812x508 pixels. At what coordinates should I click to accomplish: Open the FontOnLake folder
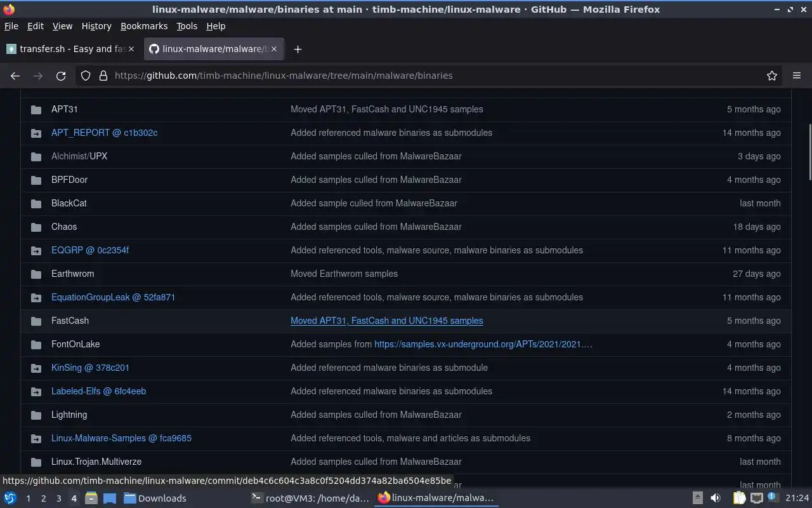click(x=75, y=344)
